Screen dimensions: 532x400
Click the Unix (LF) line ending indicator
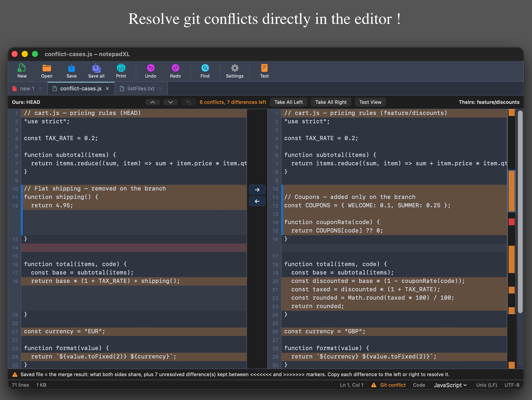click(486, 385)
